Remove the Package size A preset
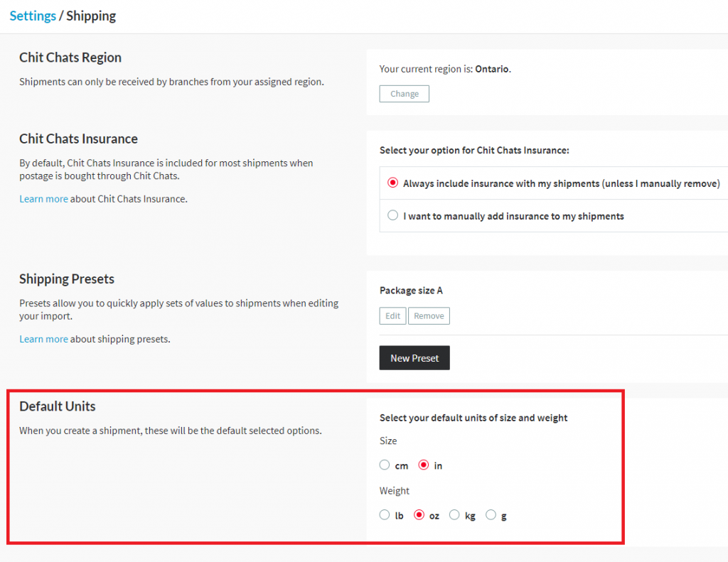The image size is (728, 562). point(429,316)
